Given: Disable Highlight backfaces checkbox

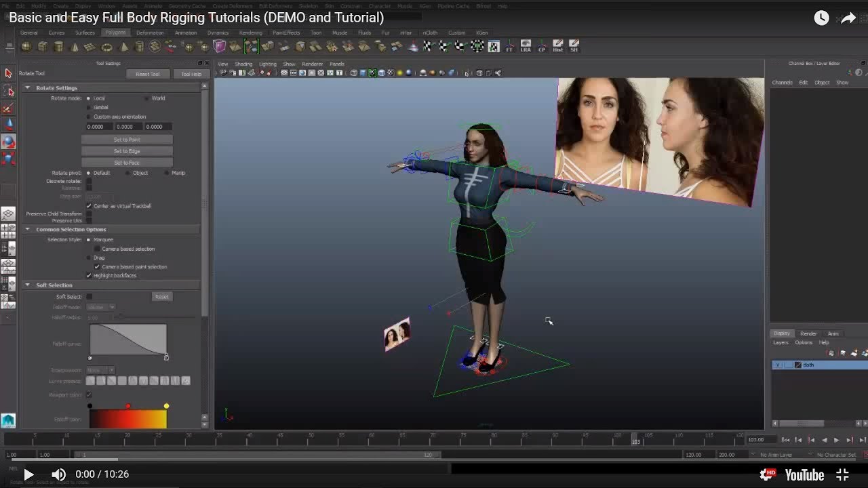Looking at the screenshot, I should pyautogui.click(x=89, y=275).
